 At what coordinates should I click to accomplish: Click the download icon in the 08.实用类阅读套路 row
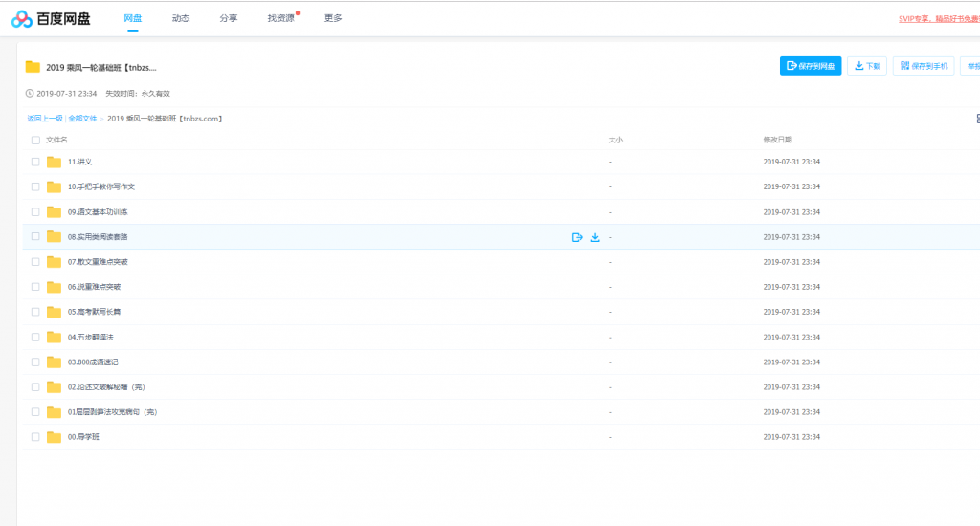point(595,237)
